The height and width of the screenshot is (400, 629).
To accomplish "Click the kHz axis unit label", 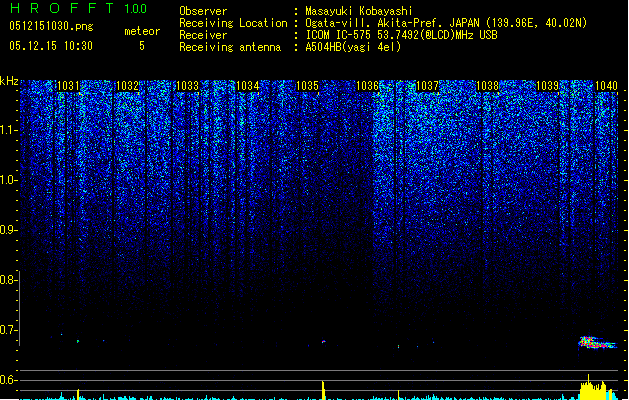I will point(9,81).
